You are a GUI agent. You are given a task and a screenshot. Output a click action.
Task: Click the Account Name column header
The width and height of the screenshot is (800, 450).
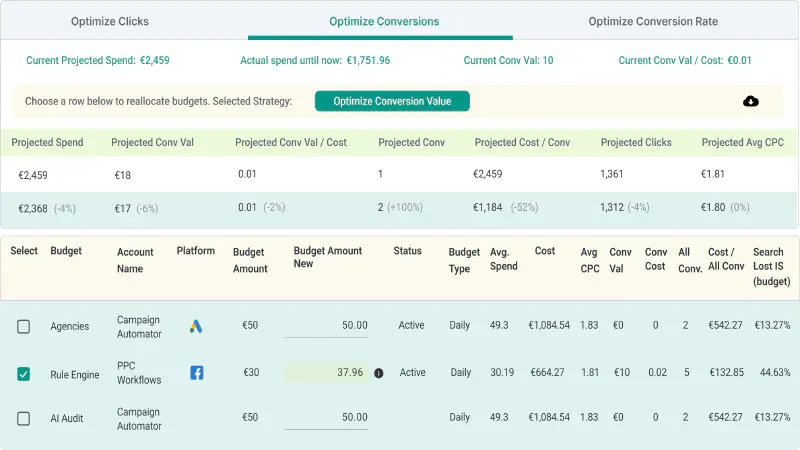point(135,260)
